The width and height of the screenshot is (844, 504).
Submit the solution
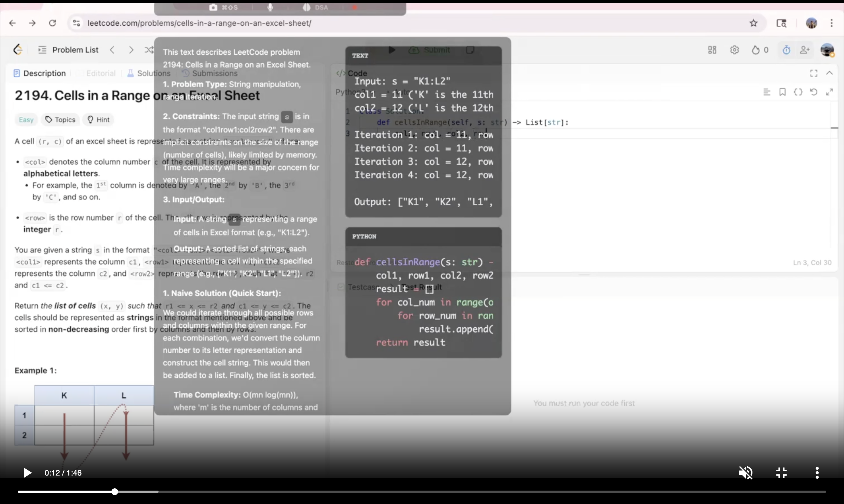point(429,50)
